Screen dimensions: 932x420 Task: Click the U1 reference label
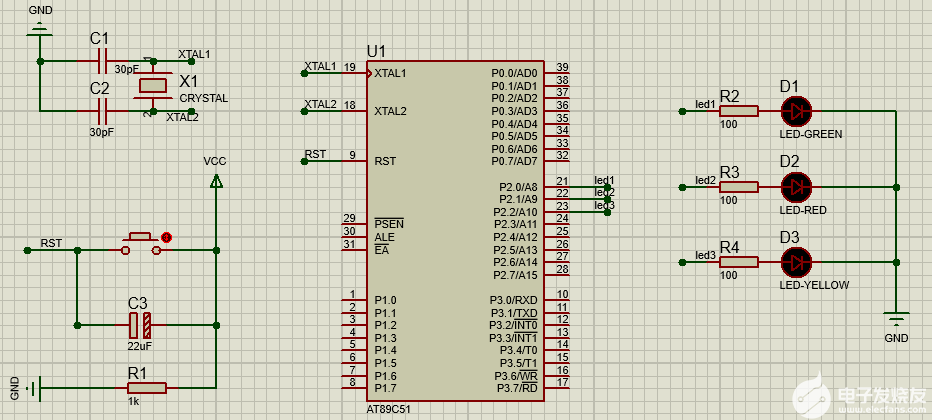coord(376,51)
